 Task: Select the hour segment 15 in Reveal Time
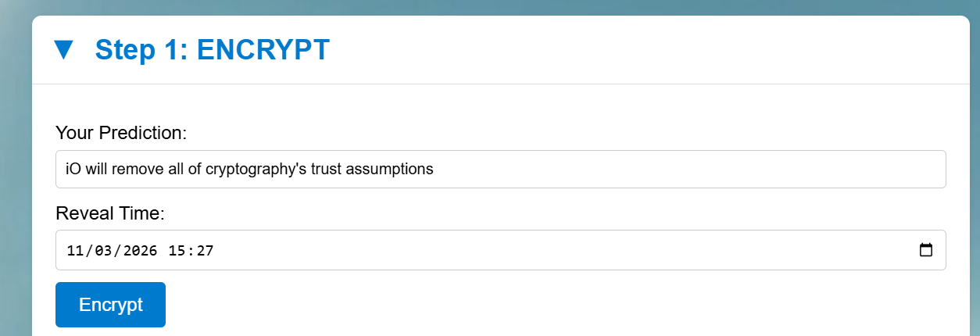177,251
